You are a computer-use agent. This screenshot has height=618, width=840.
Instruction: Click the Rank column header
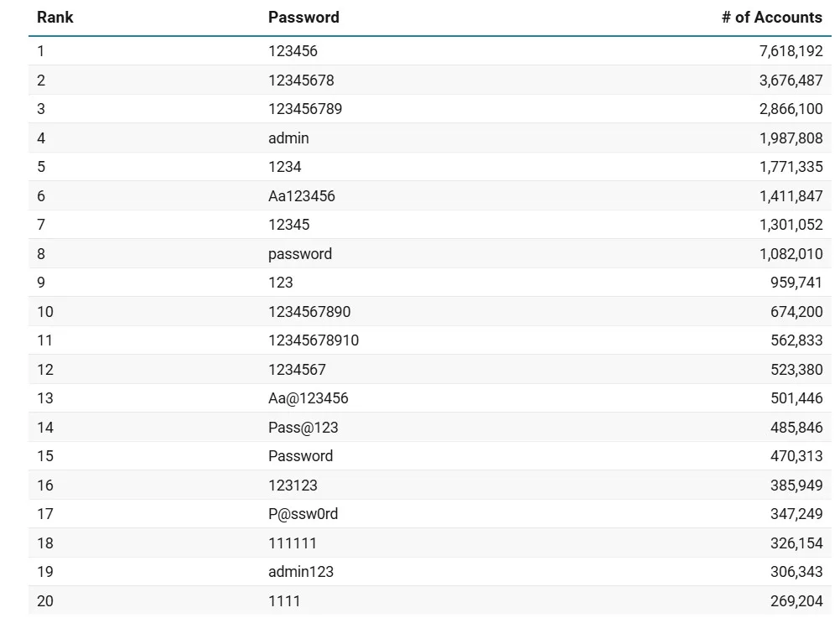55,18
